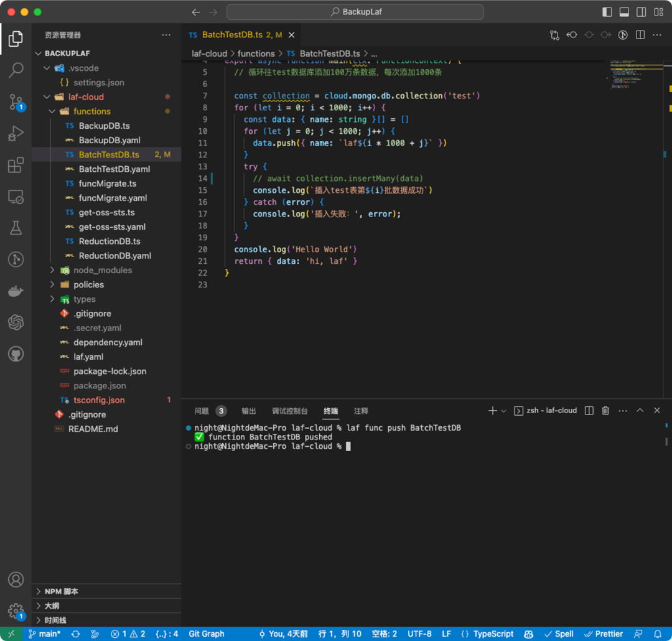Open README.md in file tree
The width and height of the screenshot is (672, 641).
click(x=93, y=429)
